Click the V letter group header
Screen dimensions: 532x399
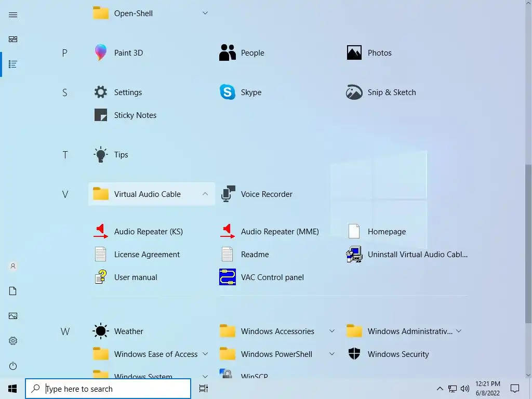coord(65,194)
